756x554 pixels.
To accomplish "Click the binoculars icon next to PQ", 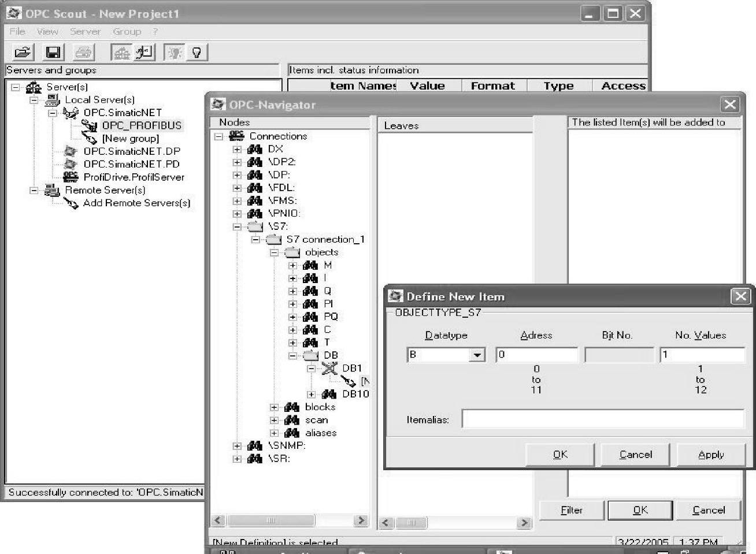I will [x=310, y=317].
